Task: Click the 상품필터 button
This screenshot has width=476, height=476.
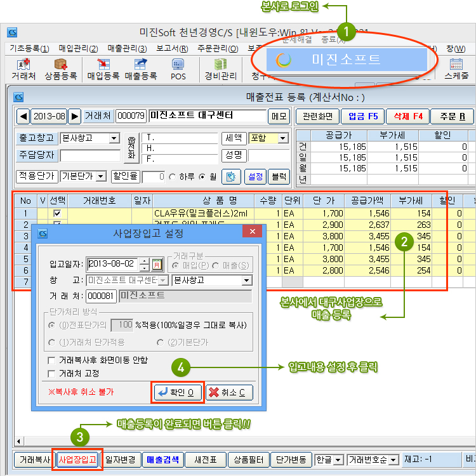Action: pos(248,459)
